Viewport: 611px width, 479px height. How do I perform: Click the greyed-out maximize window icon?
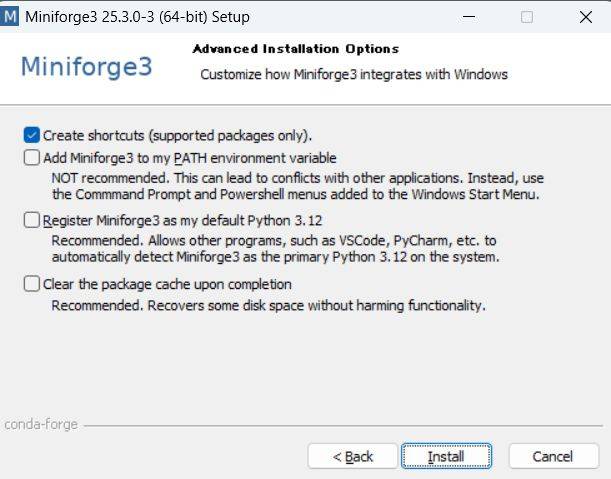point(527,17)
